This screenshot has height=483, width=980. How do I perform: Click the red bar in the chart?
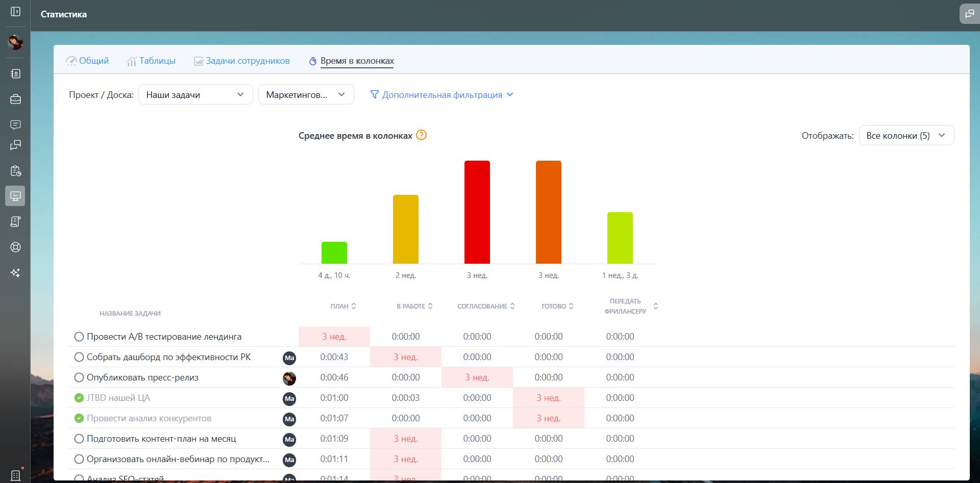477,212
